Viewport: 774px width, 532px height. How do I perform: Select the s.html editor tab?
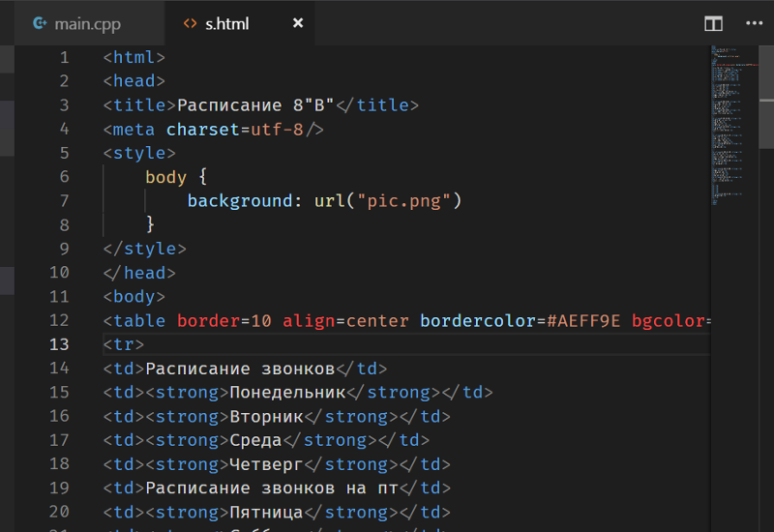pos(239,23)
